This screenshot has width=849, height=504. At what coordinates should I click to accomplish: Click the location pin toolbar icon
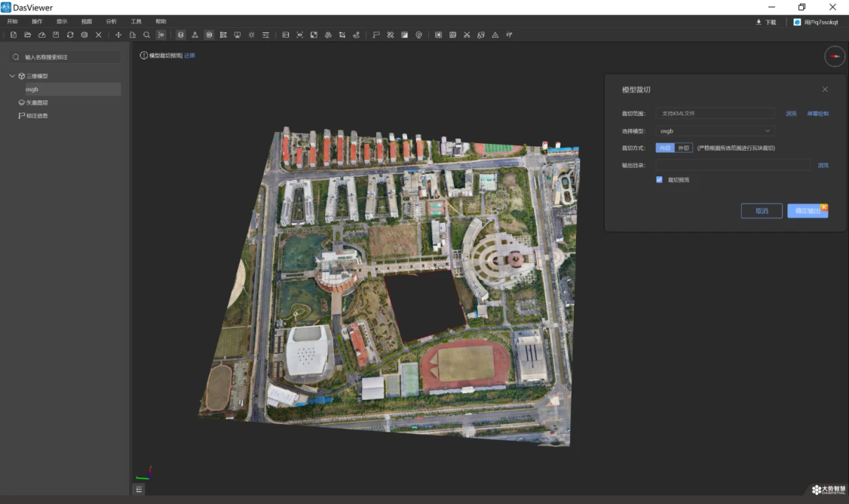[418, 35]
